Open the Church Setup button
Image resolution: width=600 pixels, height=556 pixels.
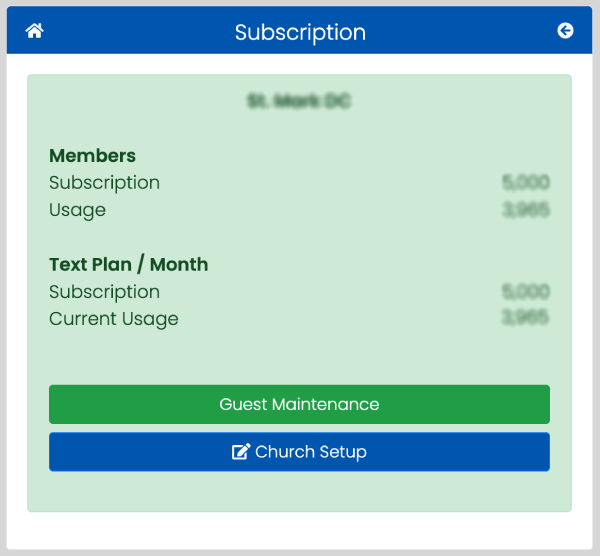click(x=299, y=452)
